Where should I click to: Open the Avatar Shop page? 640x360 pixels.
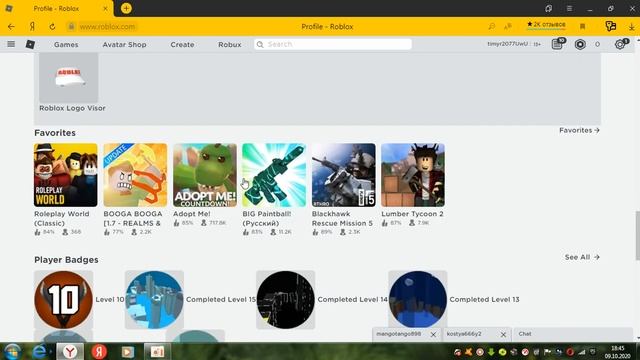tap(124, 44)
